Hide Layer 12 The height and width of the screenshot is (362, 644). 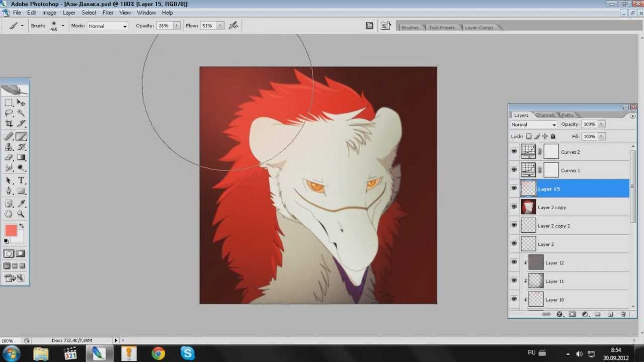[x=514, y=262]
